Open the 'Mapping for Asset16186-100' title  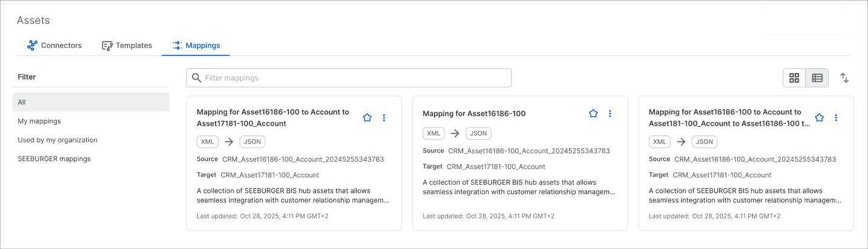(474, 113)
